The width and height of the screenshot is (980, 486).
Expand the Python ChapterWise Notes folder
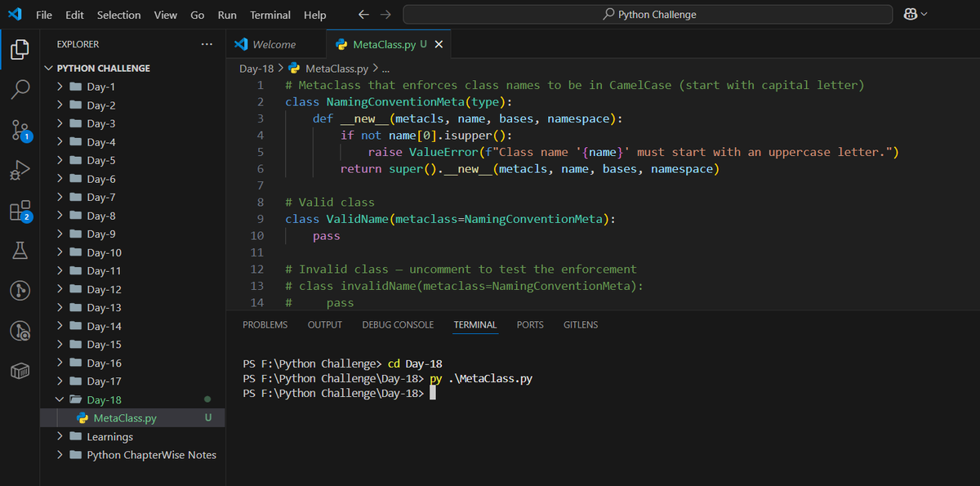click(x=60, y=455)
